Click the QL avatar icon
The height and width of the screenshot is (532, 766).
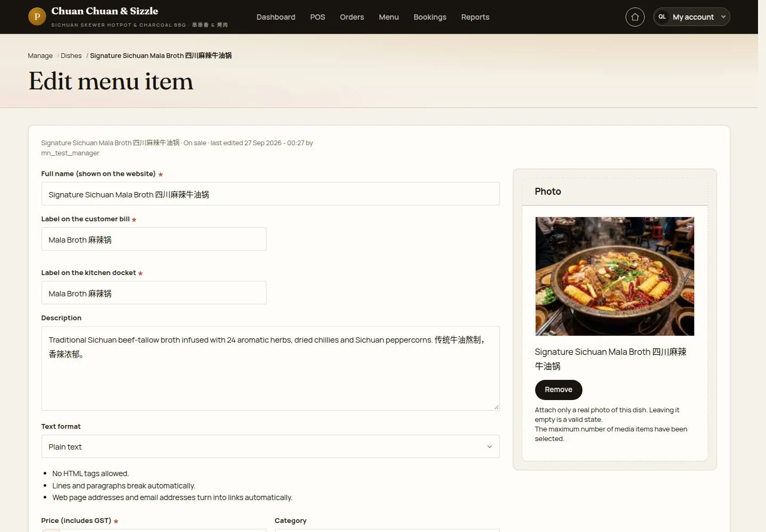coord(662,17)
